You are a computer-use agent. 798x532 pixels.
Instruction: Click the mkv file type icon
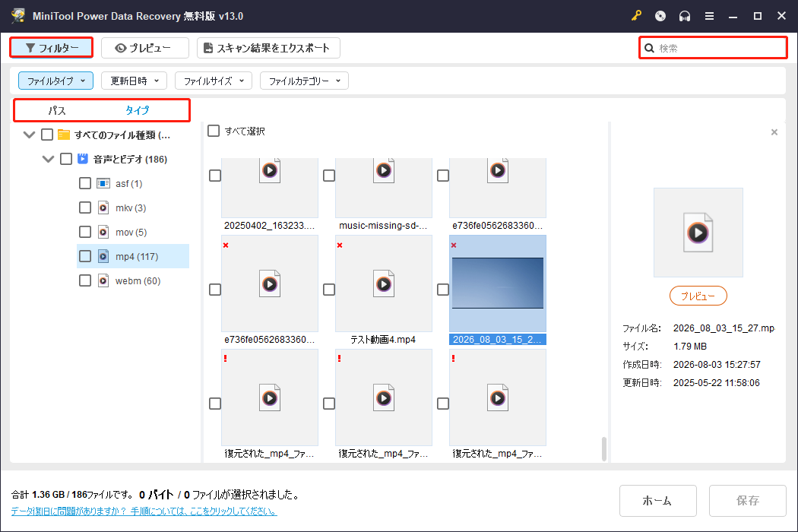click(x=103, y=207)
